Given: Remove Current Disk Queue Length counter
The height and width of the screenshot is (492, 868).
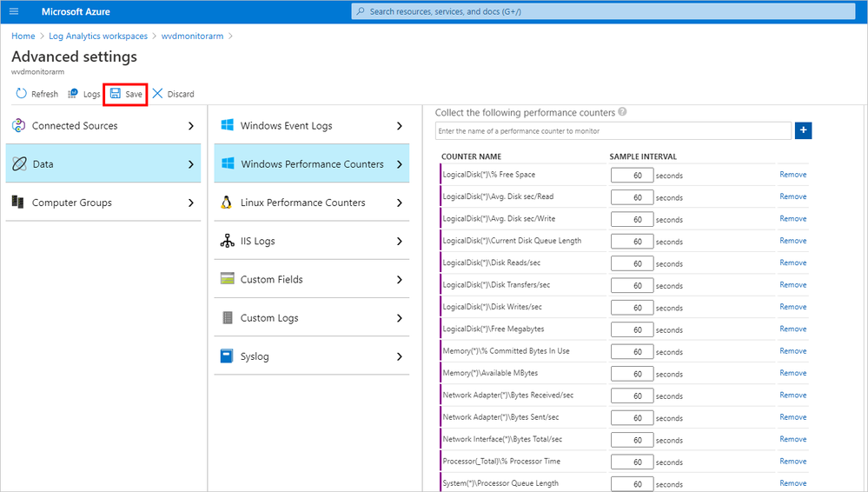Looking at the screenshot, I should [x=792, y=241].
